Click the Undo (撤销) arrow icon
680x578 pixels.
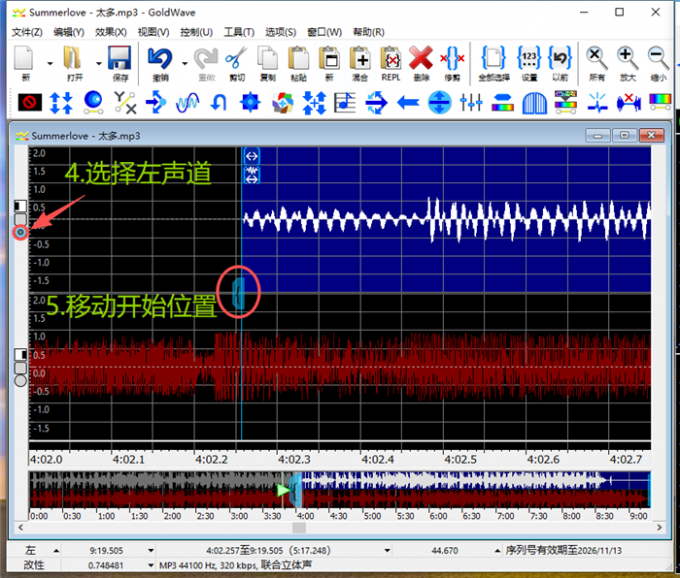tap(160, 58)
